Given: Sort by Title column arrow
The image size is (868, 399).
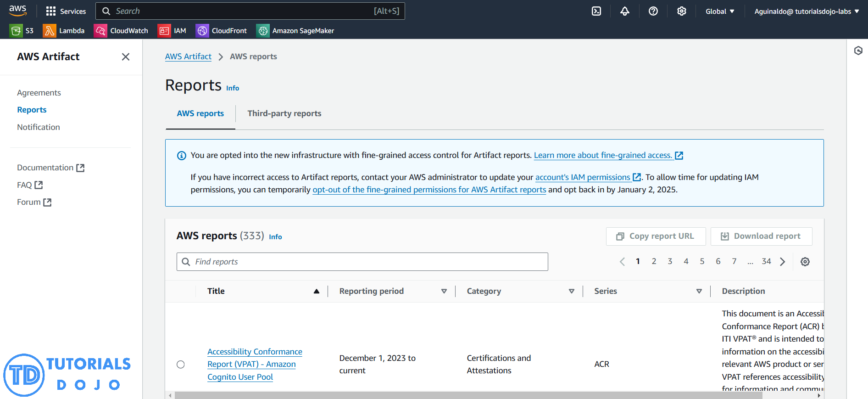Looking at the screenshot, I should click(x=316, y=291).
